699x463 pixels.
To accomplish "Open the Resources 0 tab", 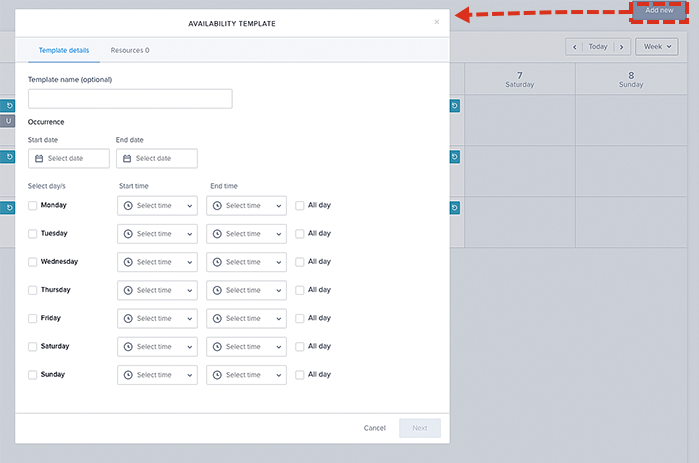I will tap(130, 50).
